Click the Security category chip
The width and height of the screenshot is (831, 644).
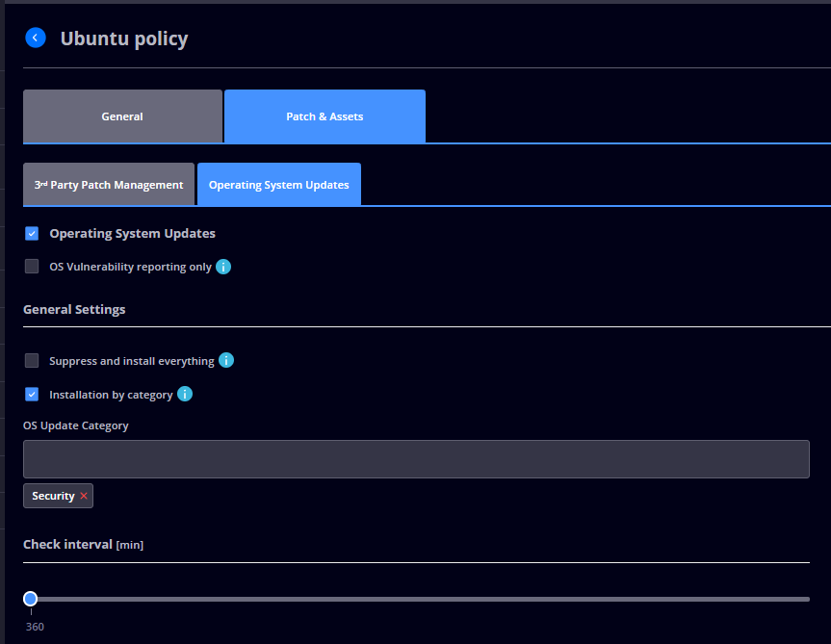click(x=58, y=496)
